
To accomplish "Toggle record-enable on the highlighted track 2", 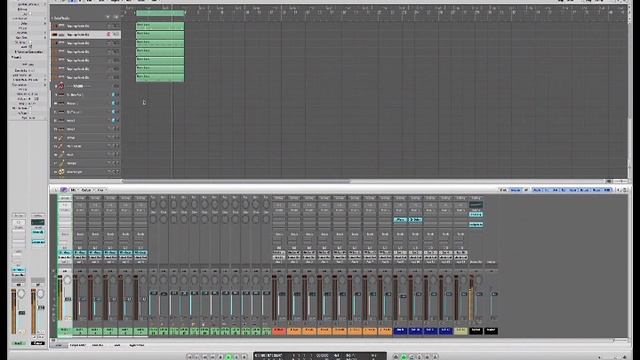I will [109, 35].
